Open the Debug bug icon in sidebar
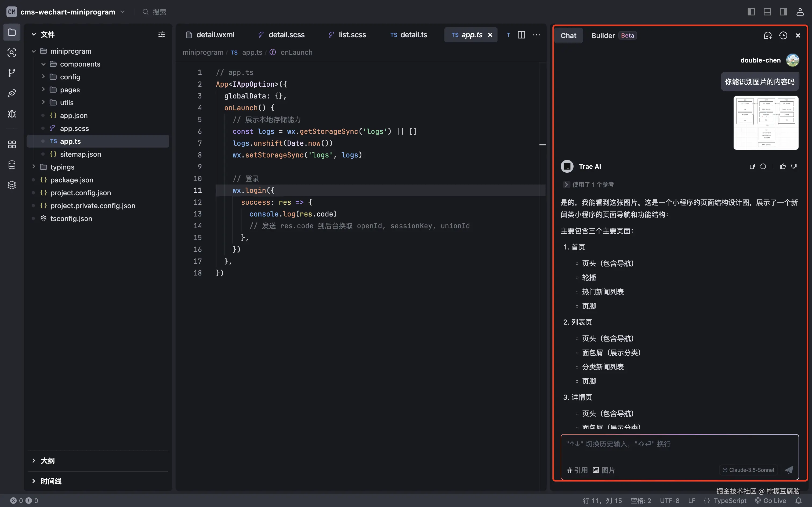 click(x=12, y=114)
